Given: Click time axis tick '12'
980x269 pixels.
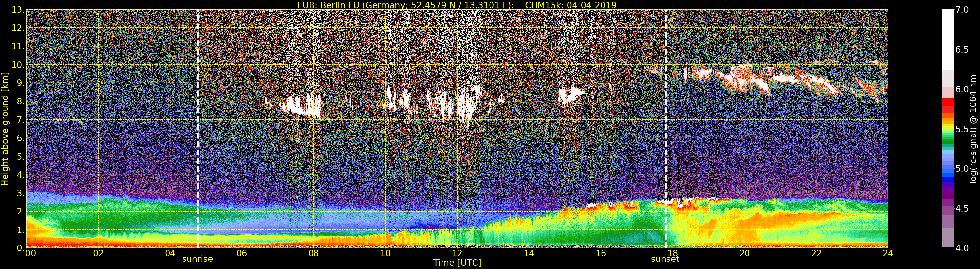Looking at the screenshot, I should tap(457, 253).
